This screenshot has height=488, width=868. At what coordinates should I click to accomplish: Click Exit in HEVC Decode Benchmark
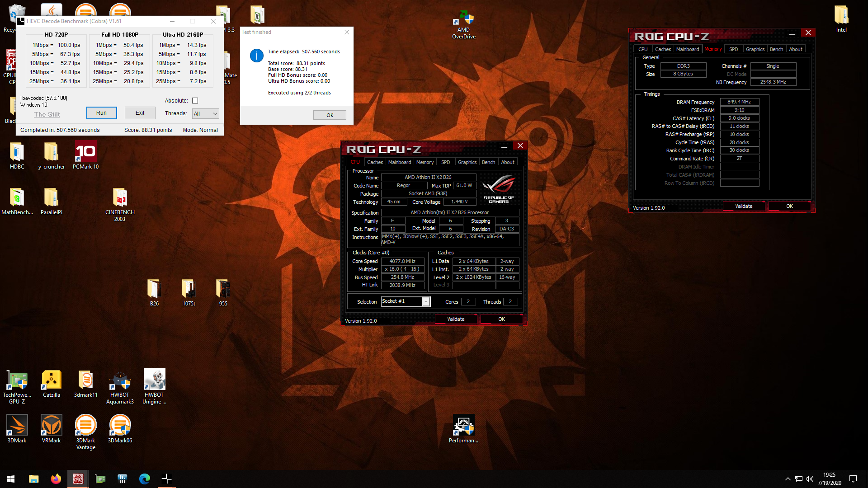140,113
